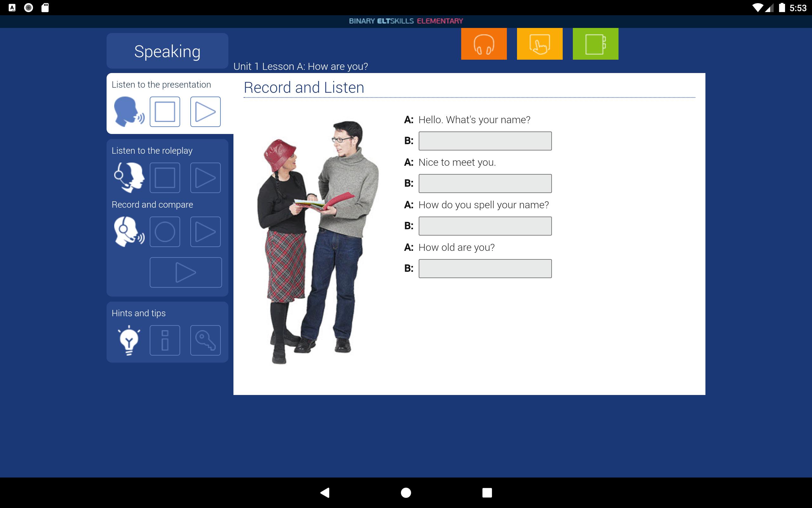
Task: Stop the presentation audio
Action: [x=165, y=111]
